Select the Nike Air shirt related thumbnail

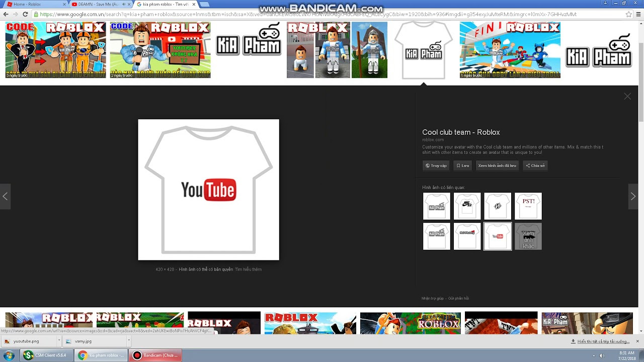[467, 206]
